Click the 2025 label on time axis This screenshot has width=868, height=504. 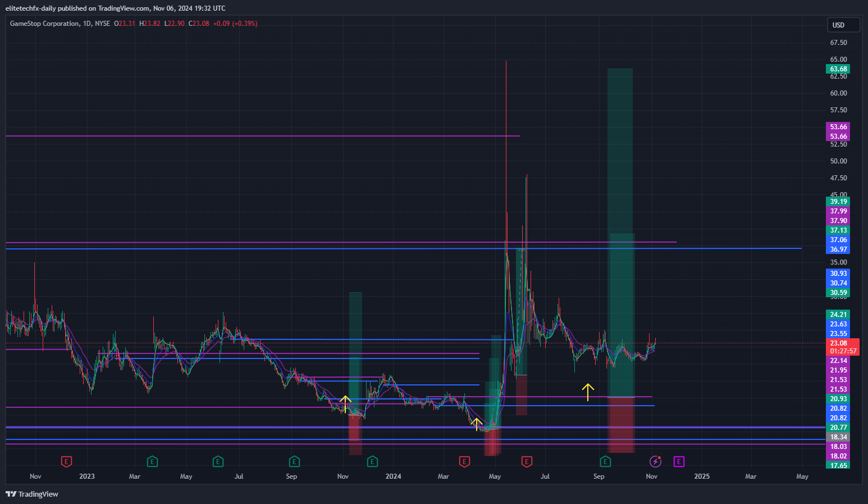702,476
